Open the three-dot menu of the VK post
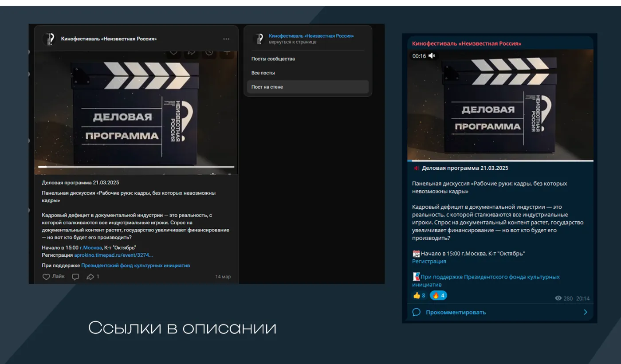 point(226,39)
